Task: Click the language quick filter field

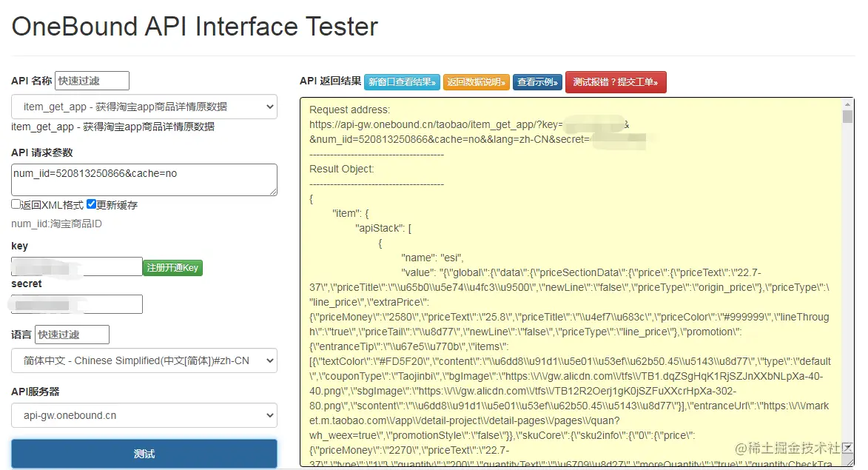Action: click(72, 335)
